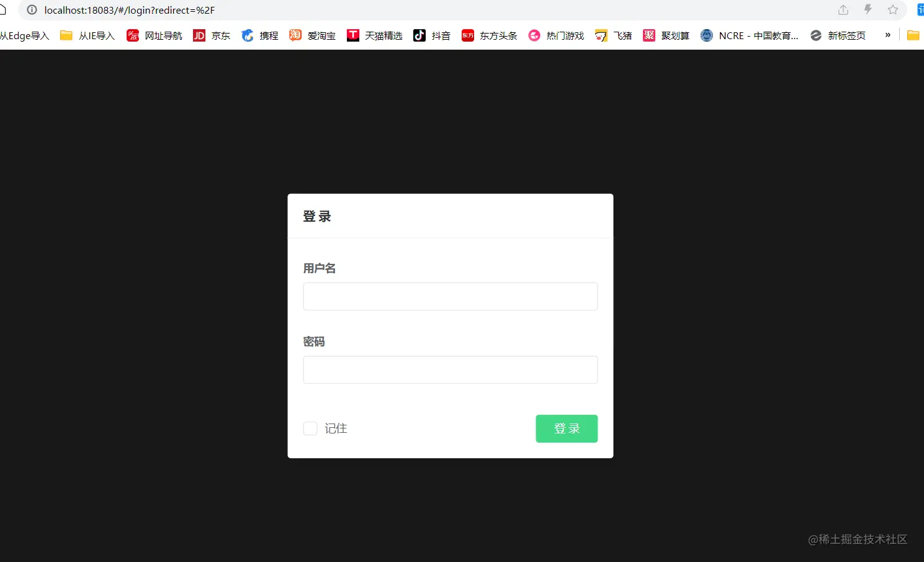
Task: Click the 登录 heading of the login card
Action: tap(317, 216)
